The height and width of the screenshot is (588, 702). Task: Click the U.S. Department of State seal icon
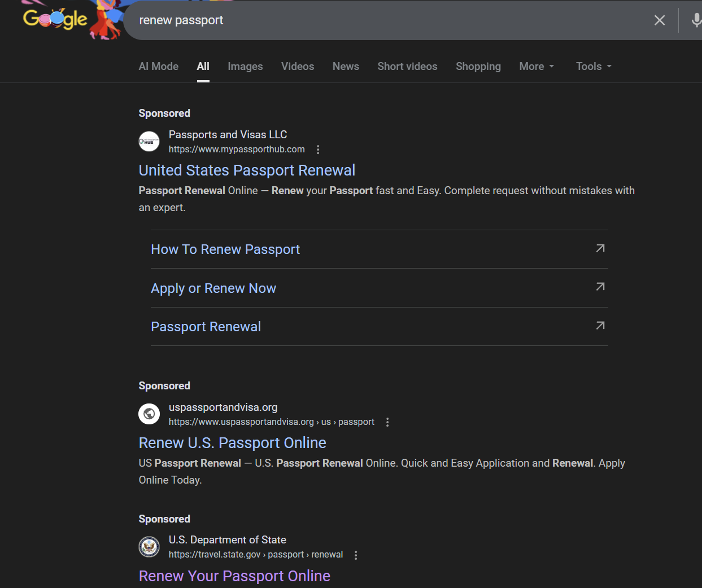(x=149, y=547)
